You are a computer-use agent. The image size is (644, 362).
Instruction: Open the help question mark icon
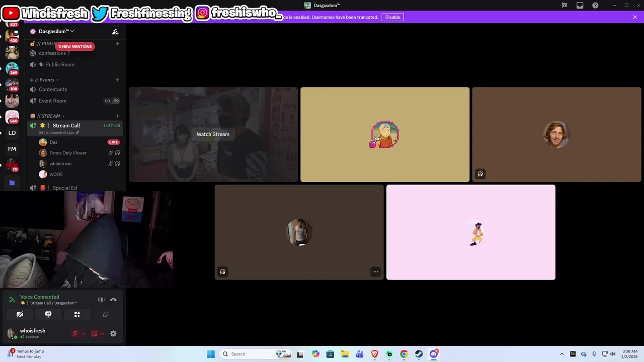click(595, 6)
